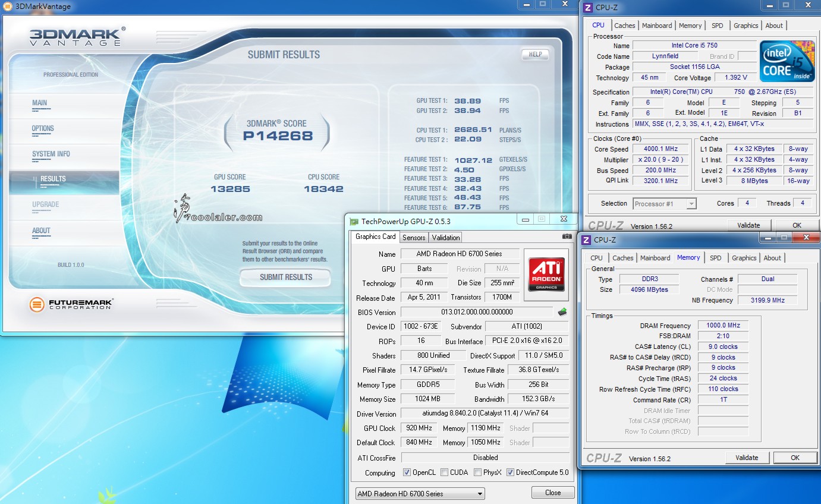The image size is (821, 504).
Task: Click OK in the top CPU-Z window
Action: (x=797, y=225)
